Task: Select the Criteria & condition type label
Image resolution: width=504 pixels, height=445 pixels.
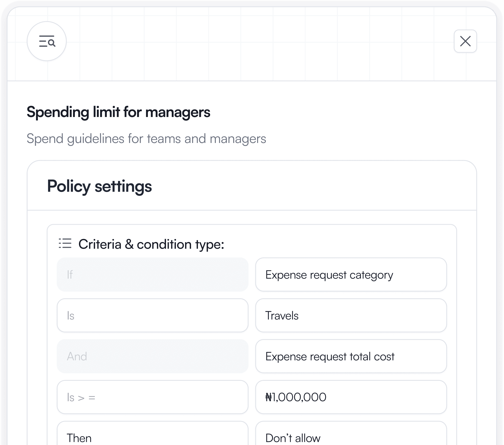Action: 151,244
